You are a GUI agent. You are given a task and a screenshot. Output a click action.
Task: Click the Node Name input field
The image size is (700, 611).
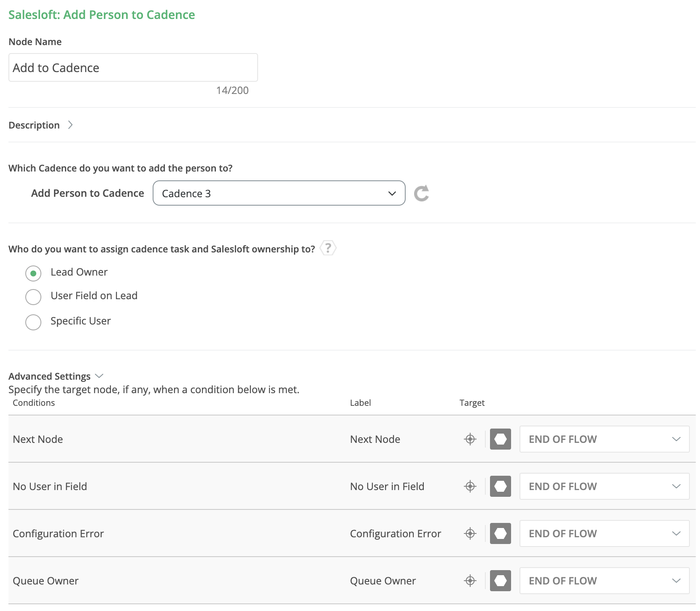133,67
